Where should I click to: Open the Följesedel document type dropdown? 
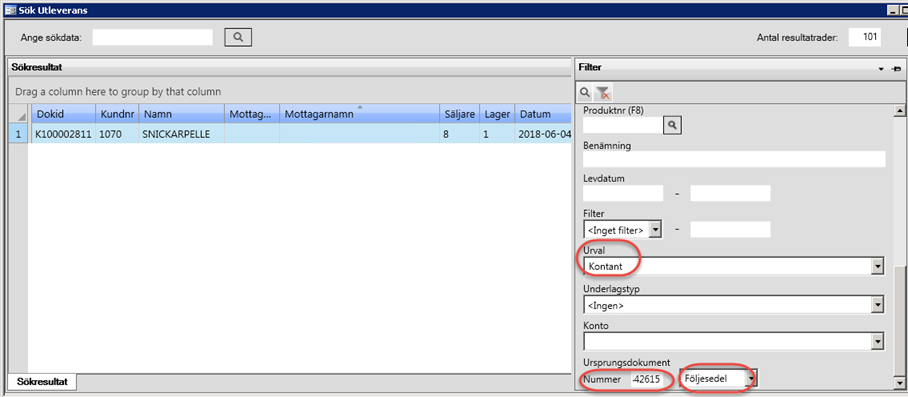pyautogui.click(x=752, y=379)
